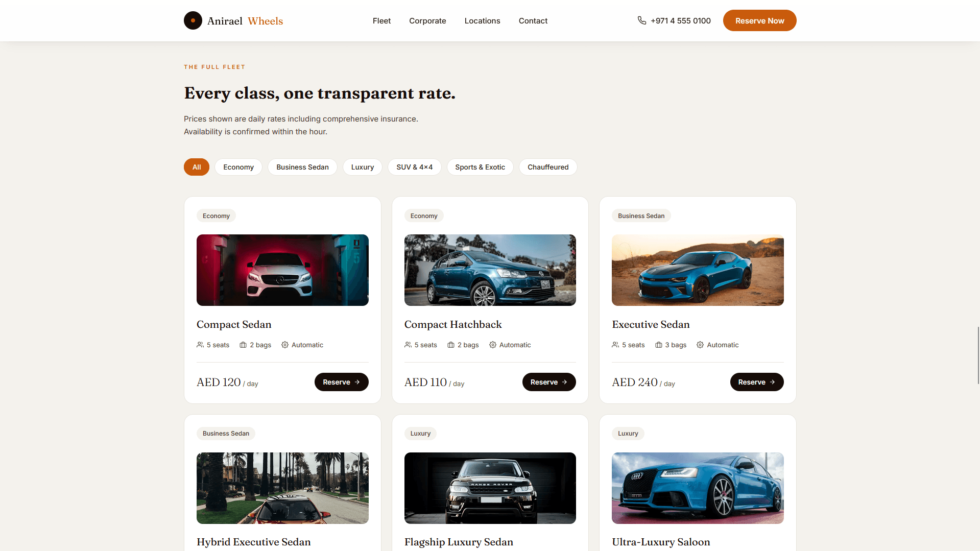Open the Contact page
The image size is (980, 551).
pyautogui.click(x=533, y=20)
